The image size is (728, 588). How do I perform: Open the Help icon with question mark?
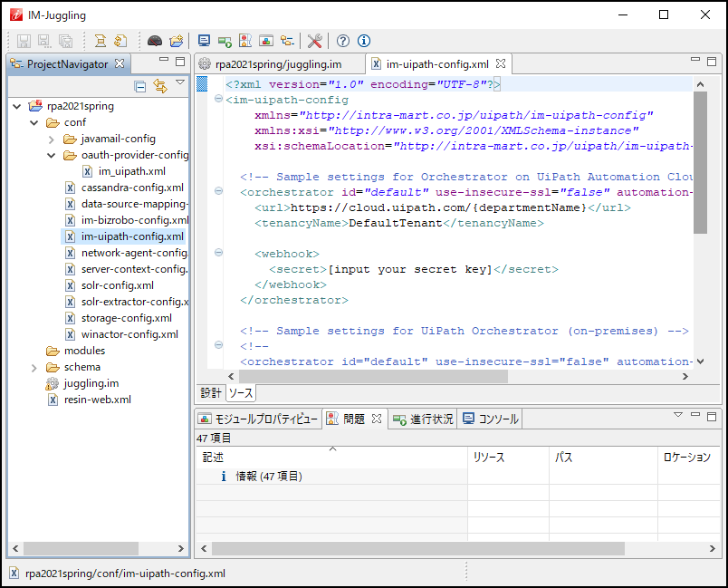pyautogui.click(x=344, y=41)
